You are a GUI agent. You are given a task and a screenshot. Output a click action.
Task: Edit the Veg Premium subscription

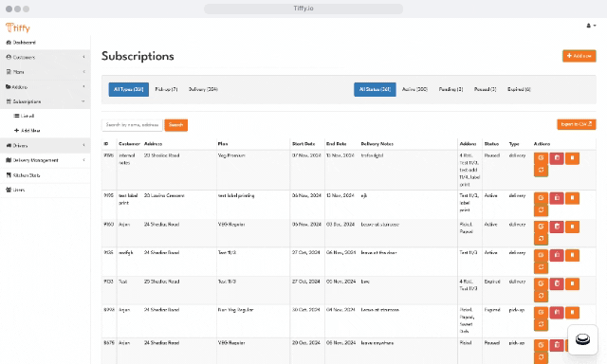click(541, 158)
